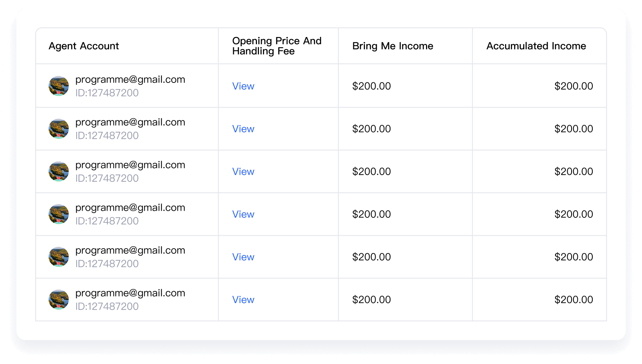Image resolution: width=642 pixels, height=364 pixels.
Task: Click the avatar in the second agent row
Action: tap(59, 129)
